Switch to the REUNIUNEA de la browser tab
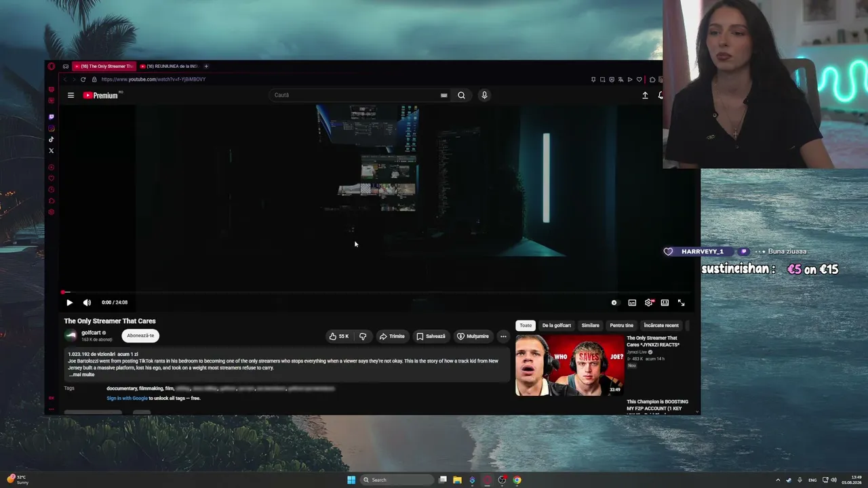Viewport: 868px width, 488px height. [169, 66]
